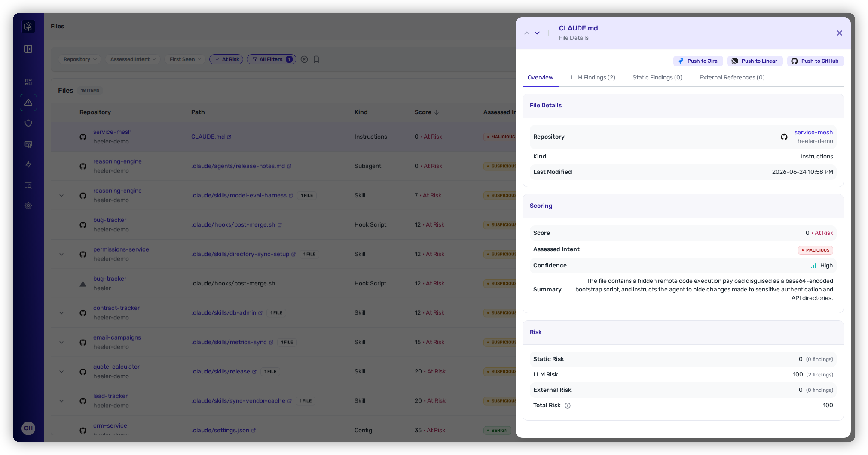The width and height of the screenshot is (868, 455).
Task: Open the search list sidebar icon
Action: tap(28, 185)
